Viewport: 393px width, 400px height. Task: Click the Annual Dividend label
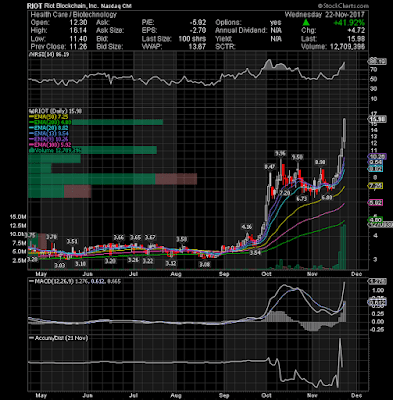[241, 31]
